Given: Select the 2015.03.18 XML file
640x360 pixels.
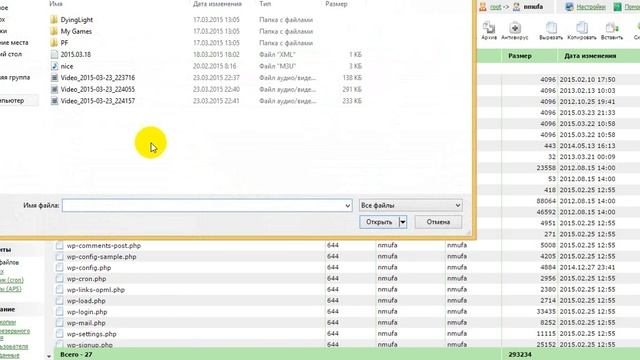Looking at the screenshot, I should pos(76,54).
